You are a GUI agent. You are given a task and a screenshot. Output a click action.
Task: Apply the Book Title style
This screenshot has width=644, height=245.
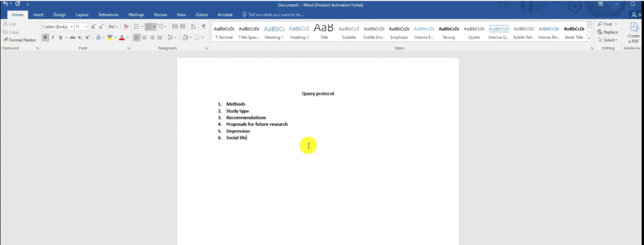pos(574,33)
